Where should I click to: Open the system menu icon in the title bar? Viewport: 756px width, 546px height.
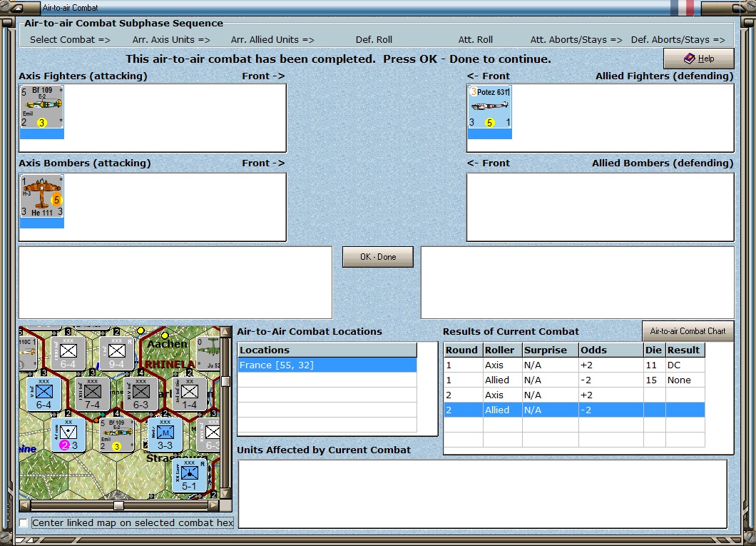[x=17, y=8]
